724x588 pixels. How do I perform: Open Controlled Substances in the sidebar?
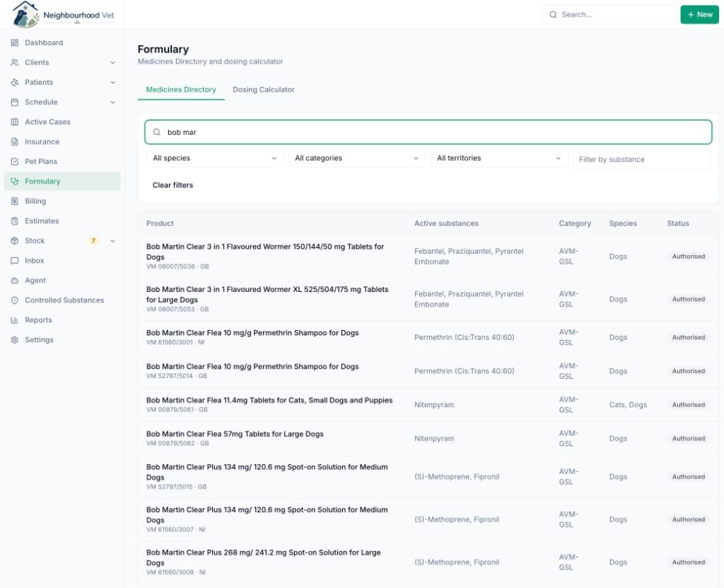(x=62, y=300)
